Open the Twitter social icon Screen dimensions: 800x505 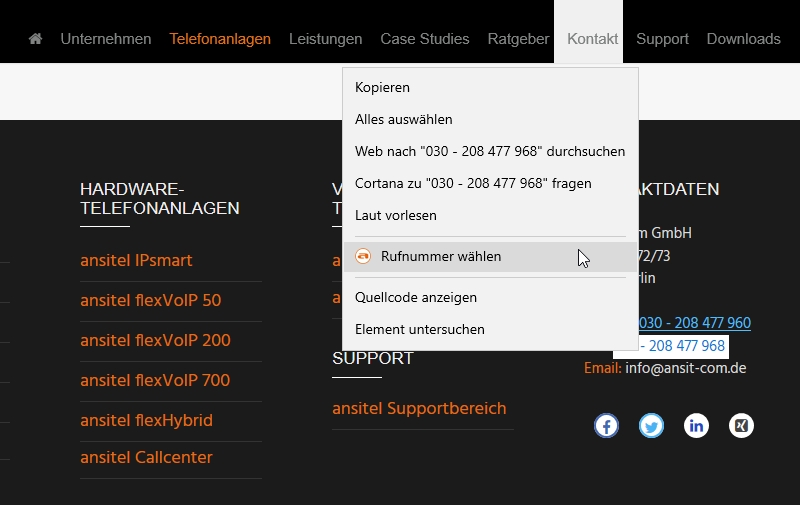coord(651,425)
